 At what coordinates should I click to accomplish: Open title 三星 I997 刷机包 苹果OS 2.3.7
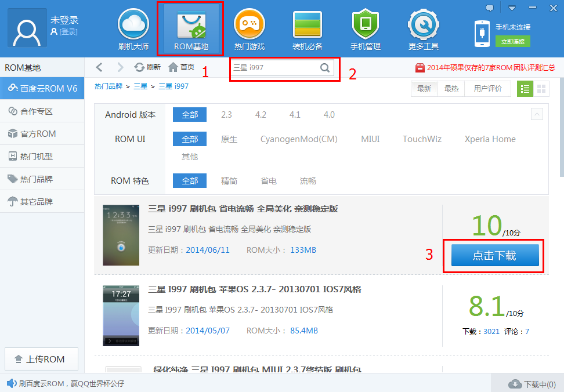point(254,289)
